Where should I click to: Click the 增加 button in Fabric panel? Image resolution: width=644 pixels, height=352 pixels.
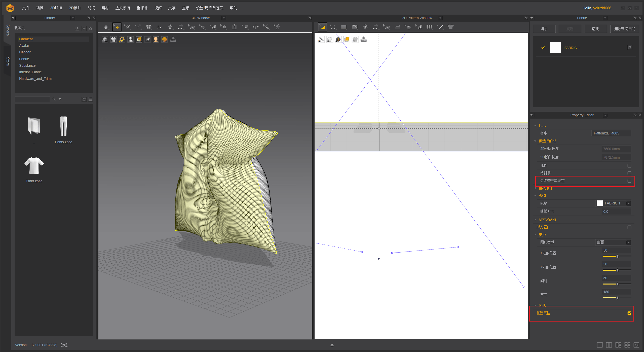click(544, 29)
